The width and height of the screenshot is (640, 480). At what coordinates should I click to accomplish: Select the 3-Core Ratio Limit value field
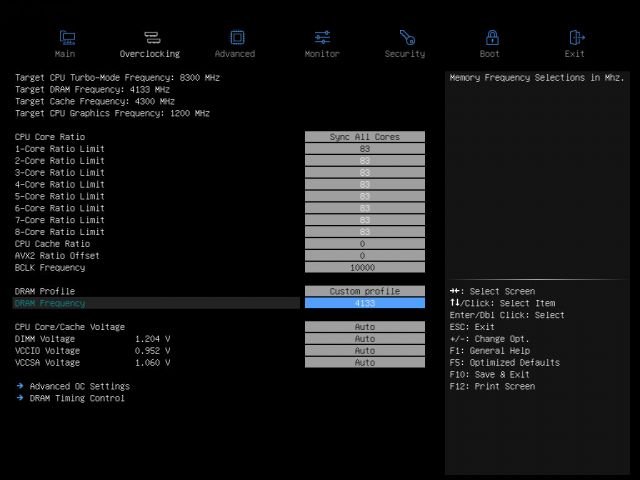pyautogui.click(x=365, y=172)
